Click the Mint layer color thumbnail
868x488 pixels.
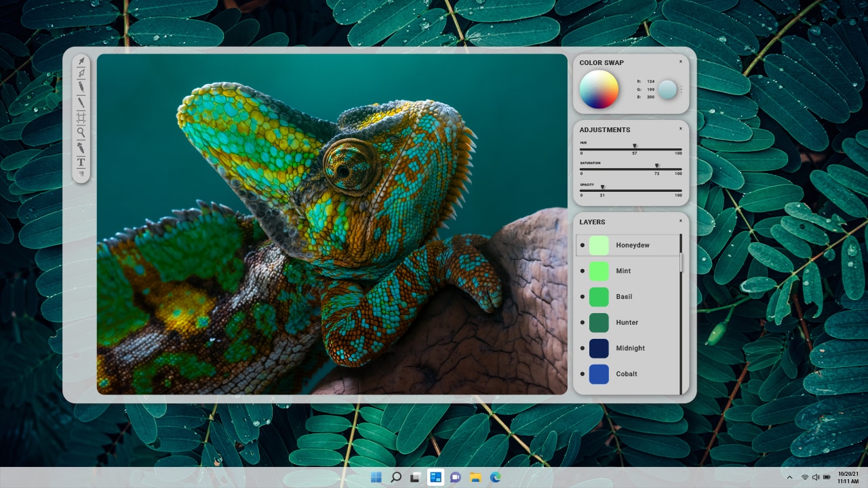(x=599, y=271)
